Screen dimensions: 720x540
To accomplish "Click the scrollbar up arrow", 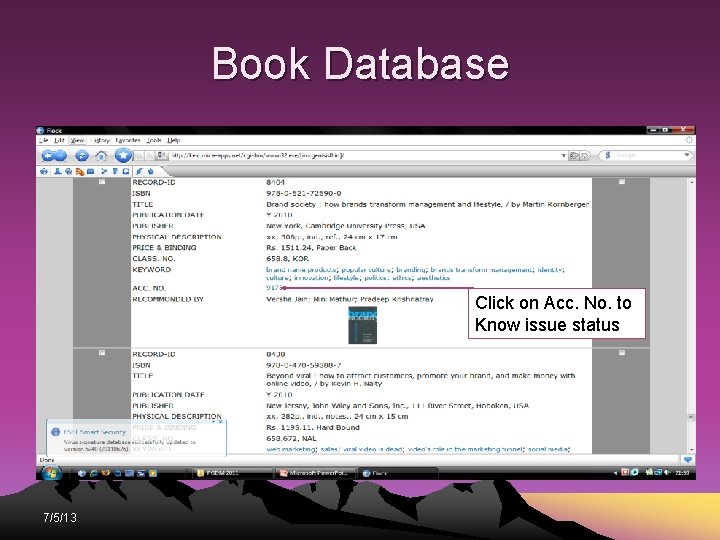I will pos(691,182).
